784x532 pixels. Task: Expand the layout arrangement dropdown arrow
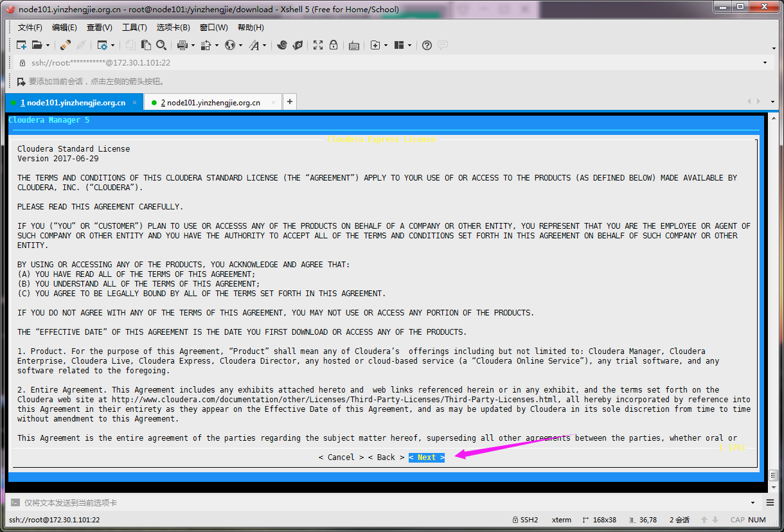point(410,45)
